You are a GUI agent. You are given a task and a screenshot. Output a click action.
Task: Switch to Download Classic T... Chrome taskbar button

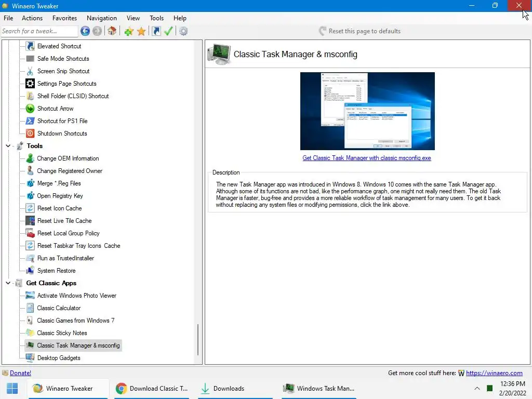[x=152, y=389]
